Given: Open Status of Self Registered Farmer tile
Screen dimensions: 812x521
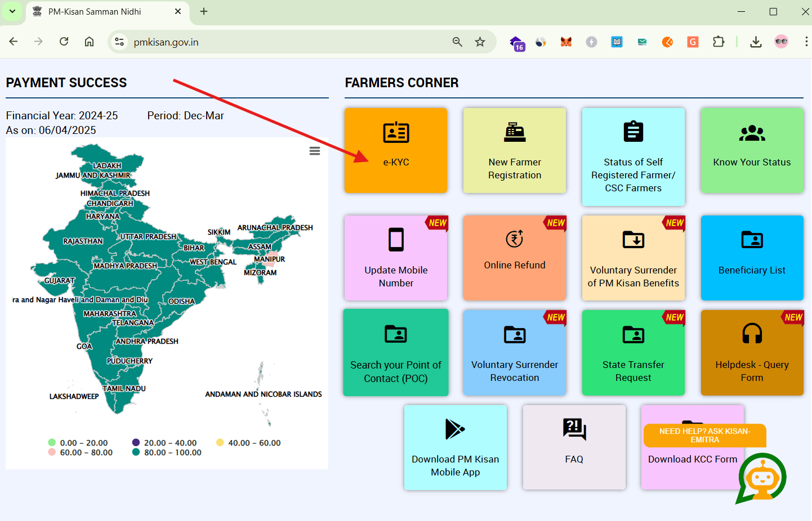Looking at the screenshot, I should (x=633, y=156).
